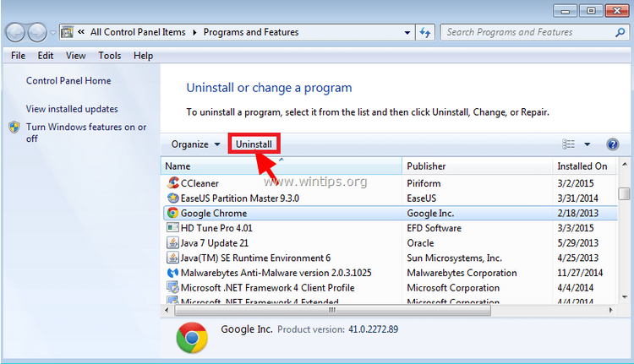Change view using the list view icon
Viewport: 634px width, 364px height.
coord(569,144)
